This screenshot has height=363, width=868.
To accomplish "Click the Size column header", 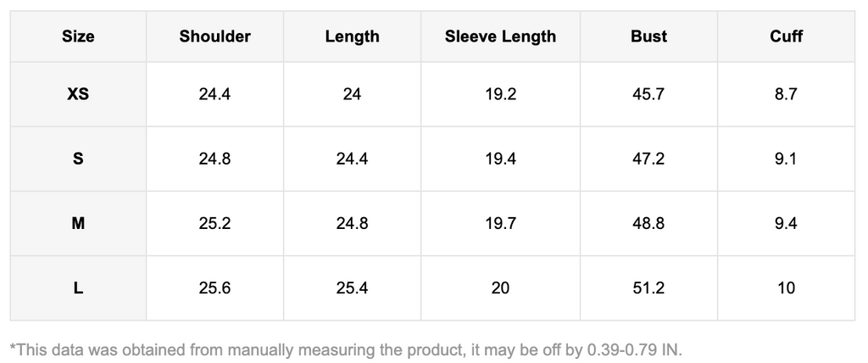I will [x=78, y=36].
